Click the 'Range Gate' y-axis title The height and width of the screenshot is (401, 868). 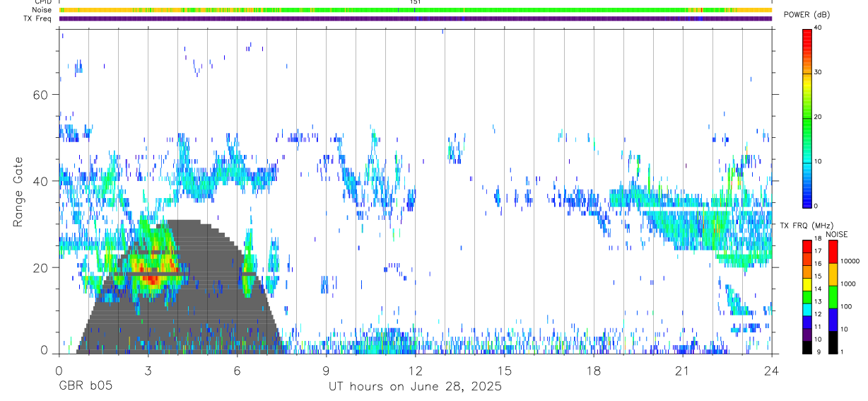click(x=18, y=192)
